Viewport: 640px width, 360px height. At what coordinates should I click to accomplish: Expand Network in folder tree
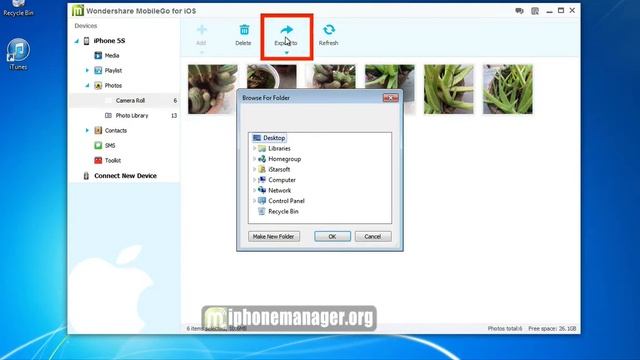pyautogui.click(x=254, y=190)
